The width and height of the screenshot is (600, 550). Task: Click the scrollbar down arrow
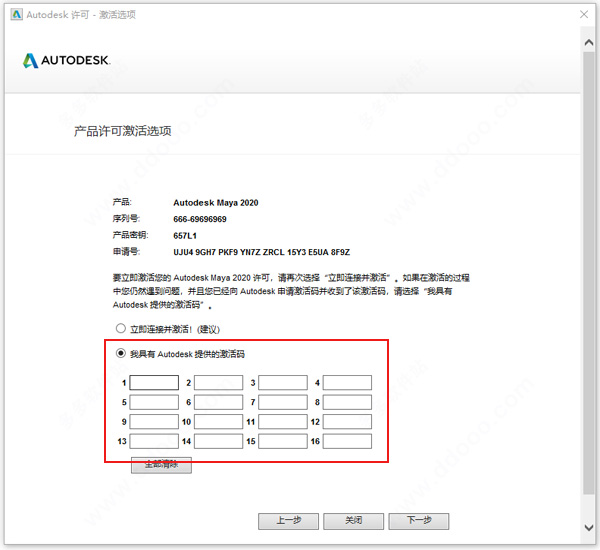coord(589,527)
